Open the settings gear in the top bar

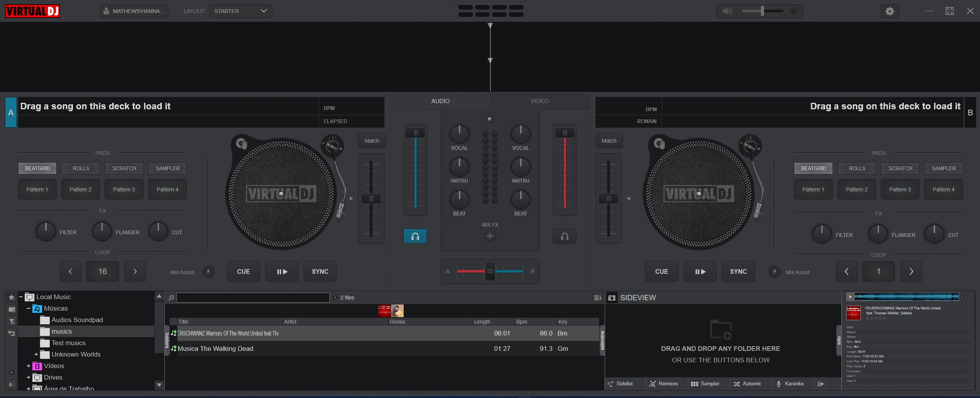890,11
